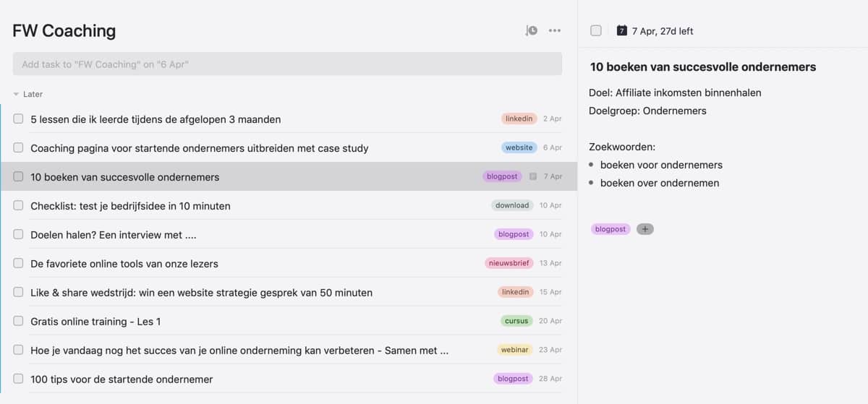Tick the checkbox in the task detail header
The width and height of the screenshot is (868, 404).
[596, 30]
